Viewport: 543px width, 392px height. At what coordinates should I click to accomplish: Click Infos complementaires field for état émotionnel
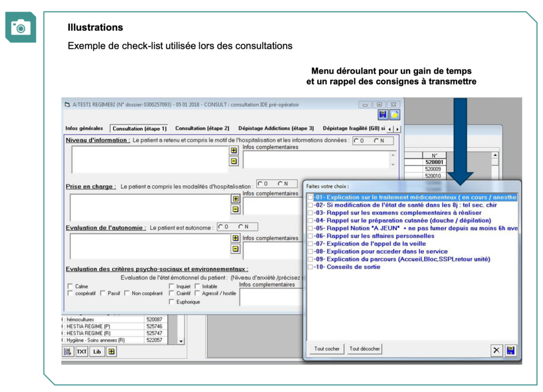(271, 297)
